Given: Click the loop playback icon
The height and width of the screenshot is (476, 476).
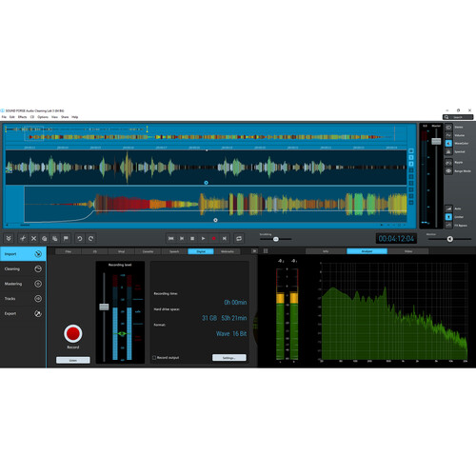Looking at the screenshot, I should 239,238.
